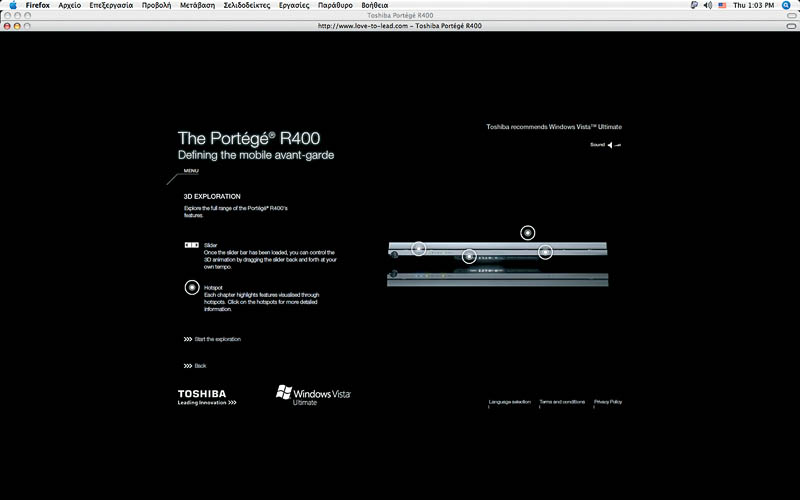This screenshot has height=500, width=800.
Task: Open the Language selection link
Action: pos(509,402)
